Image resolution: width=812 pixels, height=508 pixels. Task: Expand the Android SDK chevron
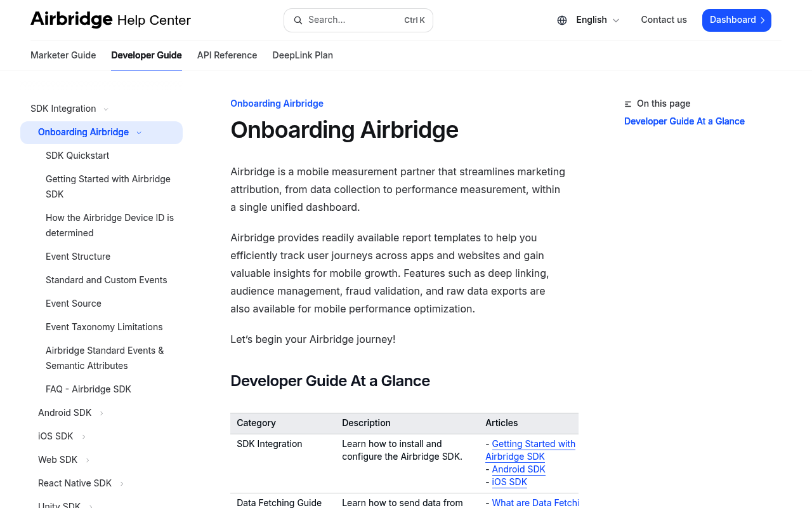101,413
